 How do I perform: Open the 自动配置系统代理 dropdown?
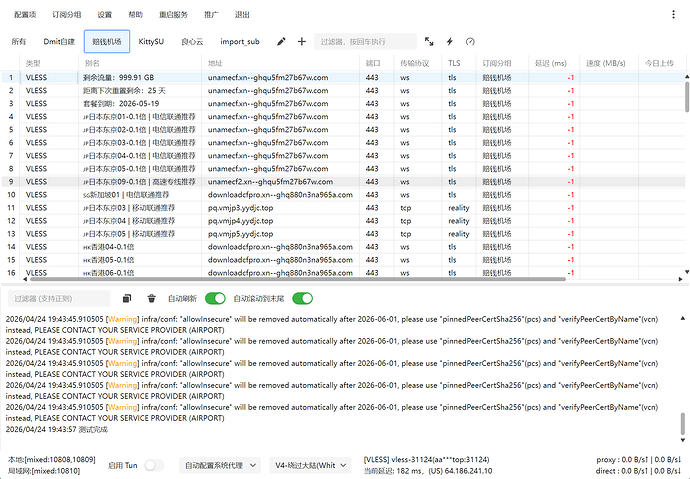220,465
